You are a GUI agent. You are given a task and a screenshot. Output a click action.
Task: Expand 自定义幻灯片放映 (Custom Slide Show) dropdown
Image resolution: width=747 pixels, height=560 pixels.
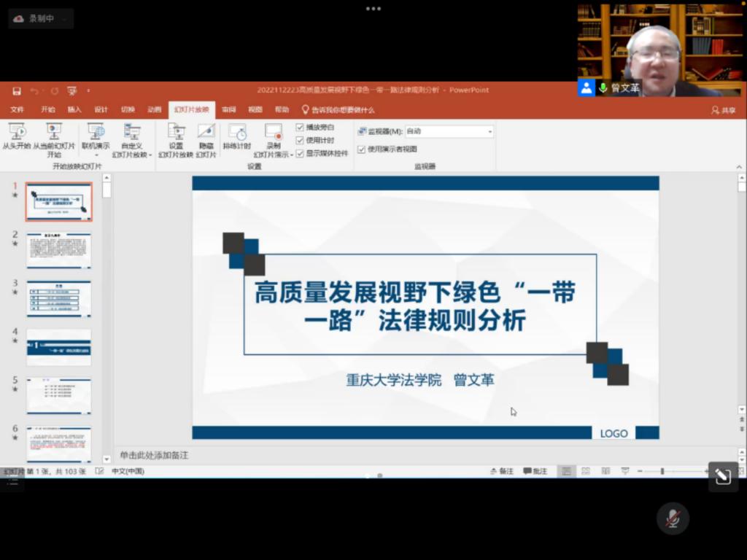click(x=132, y=155)
